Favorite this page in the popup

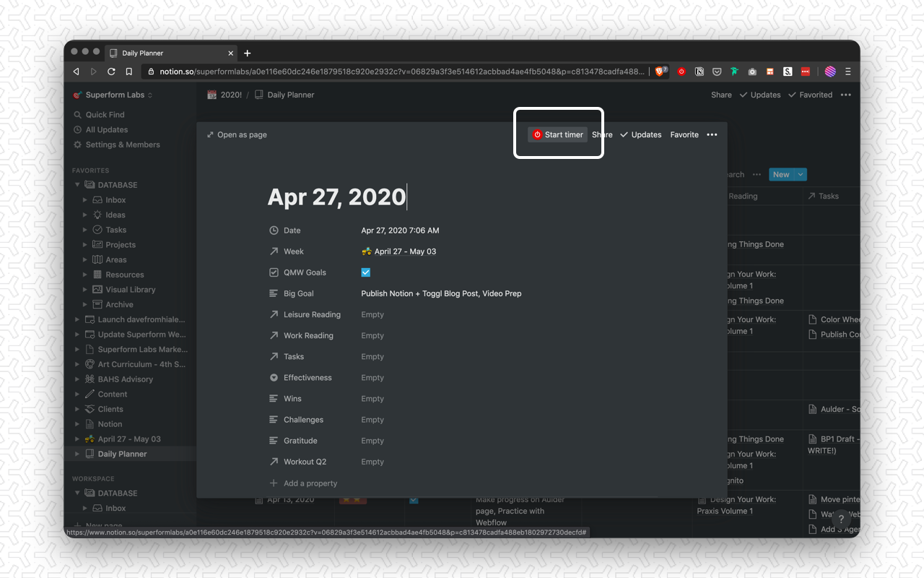pyautogui.click(x=684, y=134)
